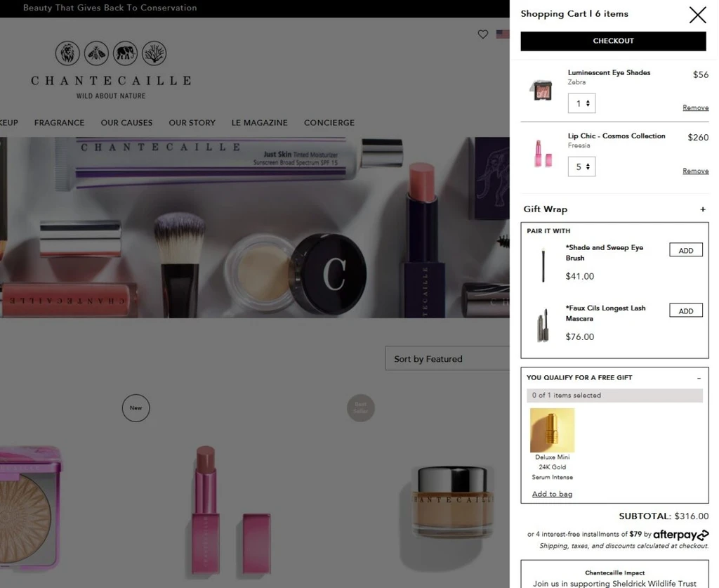Close the shopping cart panel

(x=697, y=15)
